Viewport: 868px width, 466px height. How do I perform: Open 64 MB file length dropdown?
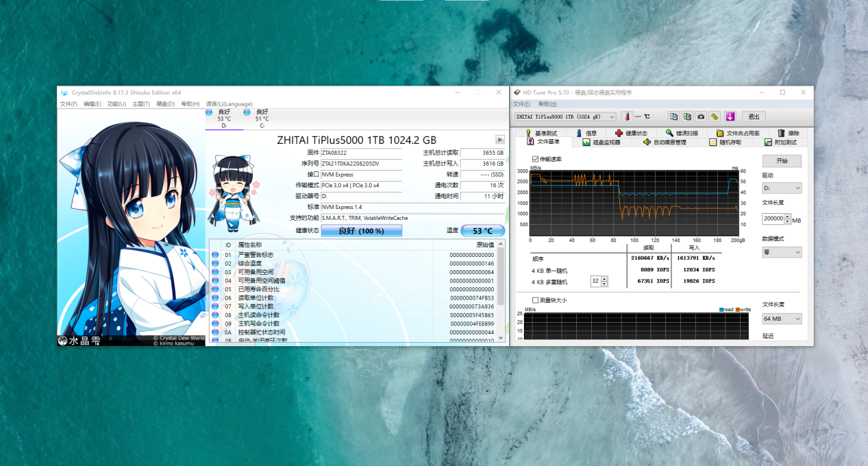click(x=782, y=319)
